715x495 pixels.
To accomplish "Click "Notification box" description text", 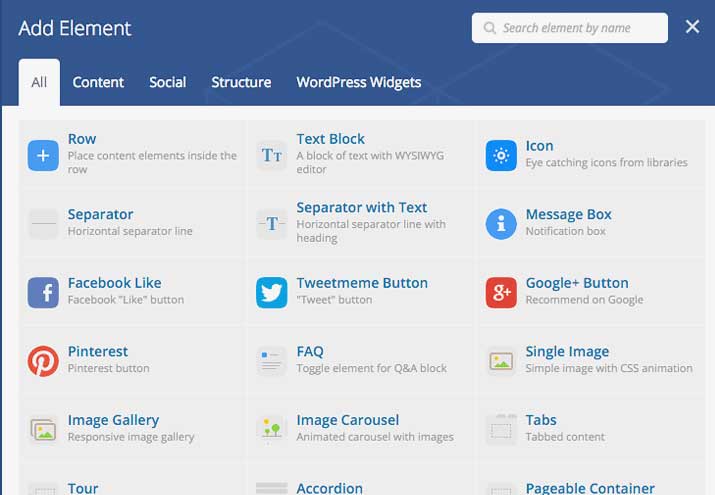I will [x=565, y=231].
